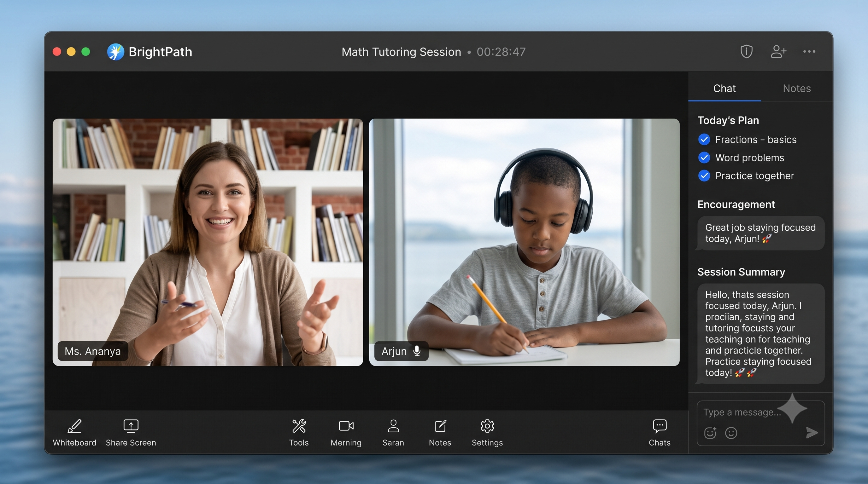Click the Session Summary heading
Screen dimensions: 868x484
741,272
